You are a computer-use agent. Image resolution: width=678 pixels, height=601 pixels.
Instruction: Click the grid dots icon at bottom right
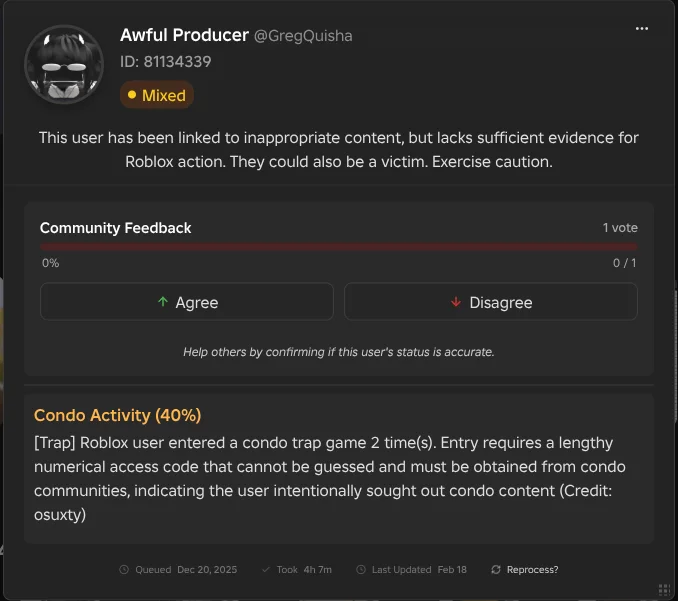[664, 590]
